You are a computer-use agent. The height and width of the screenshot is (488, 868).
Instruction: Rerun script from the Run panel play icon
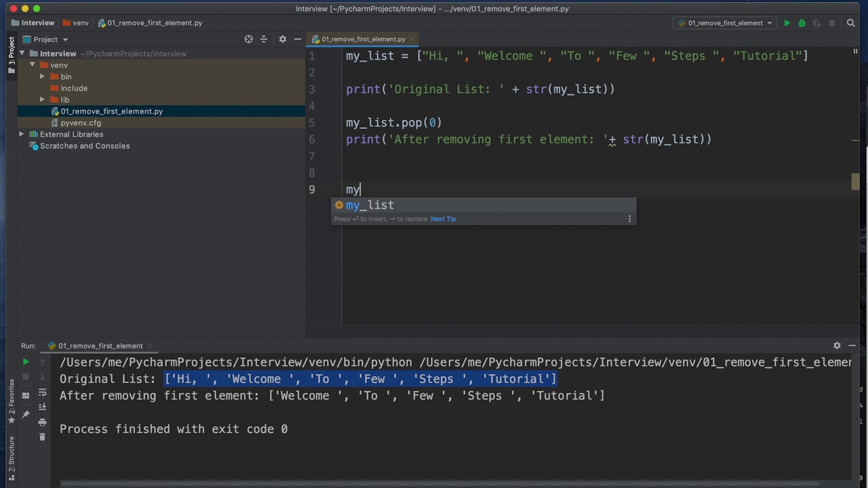click(26, 363)
